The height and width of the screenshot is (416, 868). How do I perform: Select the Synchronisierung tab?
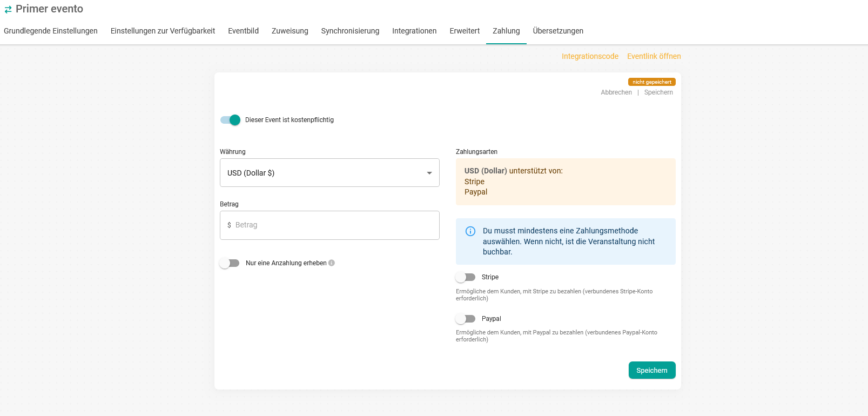[350, 31]
